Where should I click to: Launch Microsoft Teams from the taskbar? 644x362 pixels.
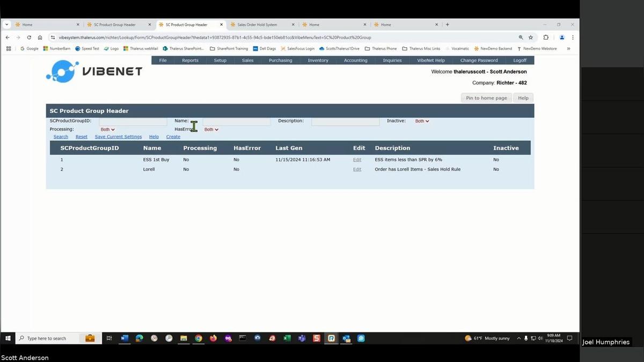pyautogui.click(x=302, y=338)
